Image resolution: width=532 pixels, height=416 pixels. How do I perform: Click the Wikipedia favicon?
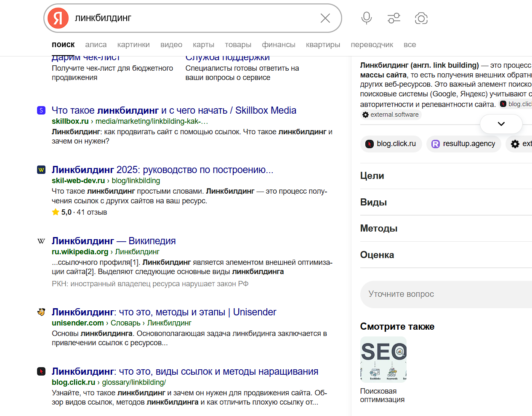(41, 241)
